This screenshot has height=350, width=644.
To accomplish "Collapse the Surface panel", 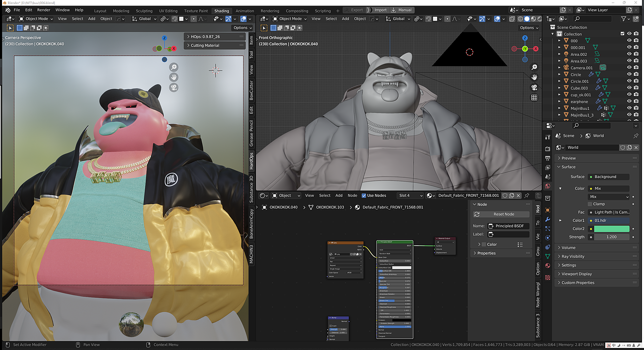I will pos(596,167).
